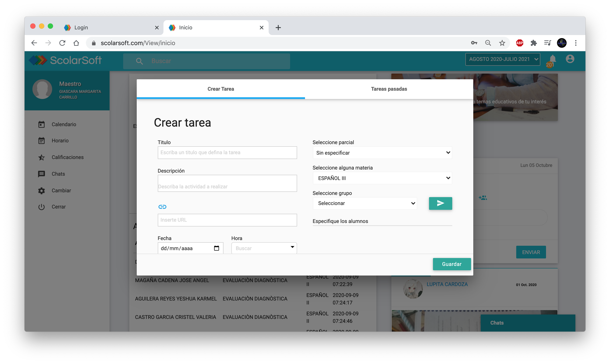Viewport: 610px width, 364px height.
Task: Open the ESPAÑOL III materia dropdown
Action: point(382,178)
